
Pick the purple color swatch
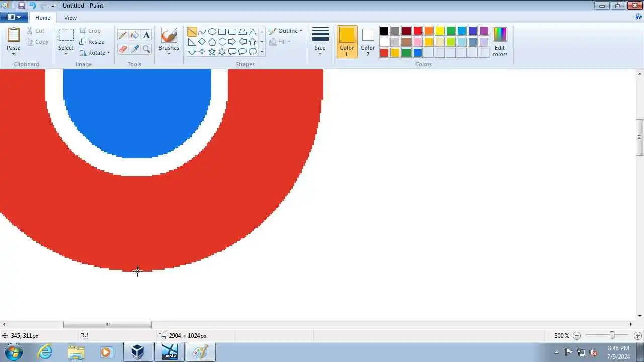pos(484,31)
